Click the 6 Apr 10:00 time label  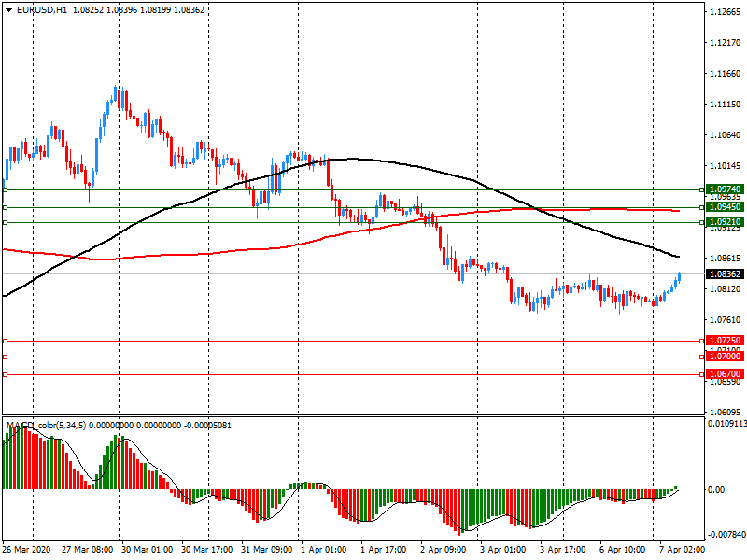click(622, 550)
